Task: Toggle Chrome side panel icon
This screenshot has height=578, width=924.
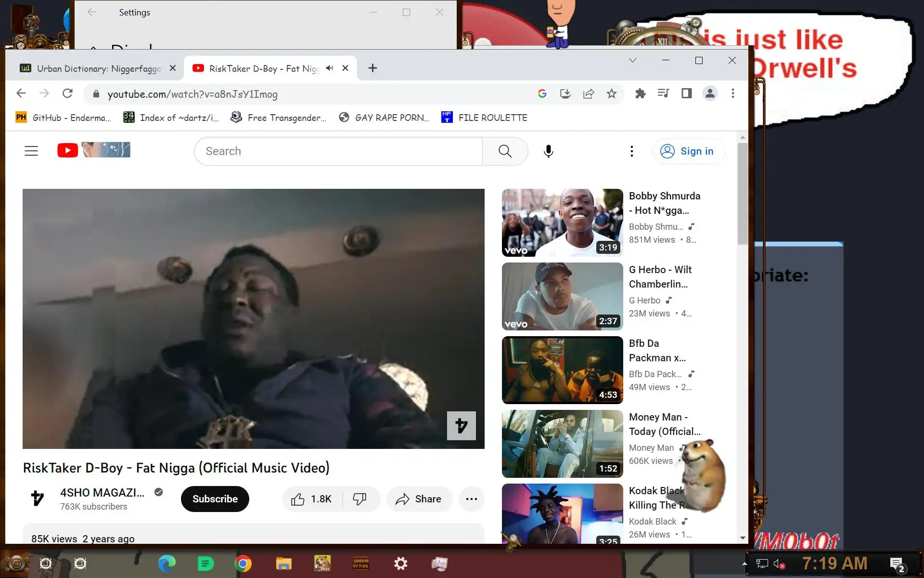Action: (686, 93)
